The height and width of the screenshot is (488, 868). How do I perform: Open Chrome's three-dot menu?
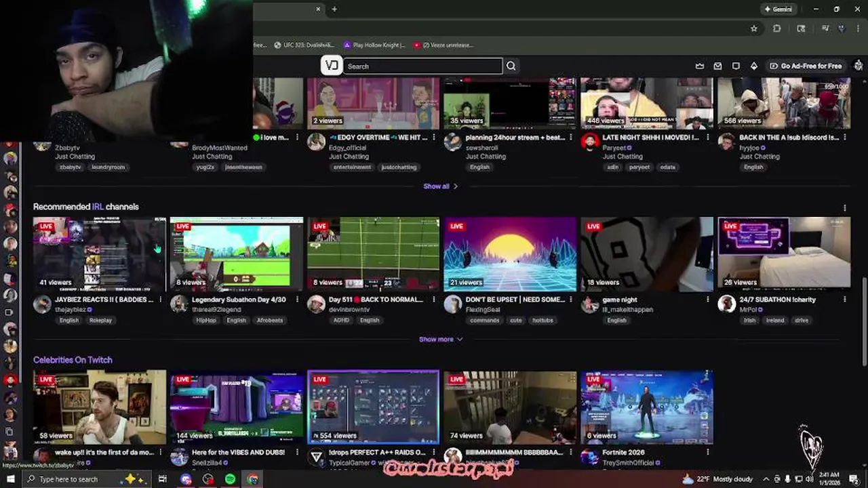click(x=858, y=28)
